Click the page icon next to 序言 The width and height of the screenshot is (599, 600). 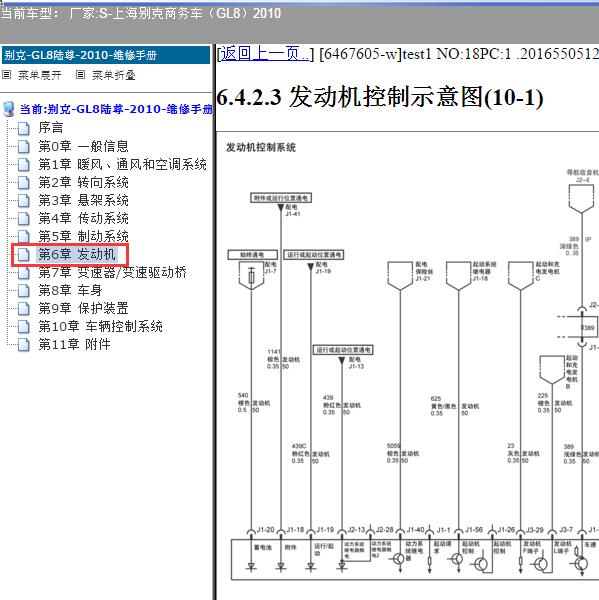click(24, 129)
